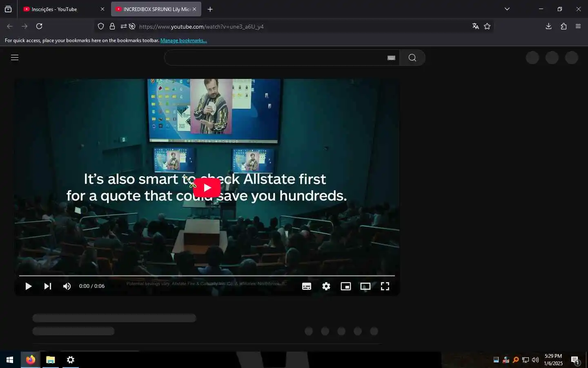Close the INCREDIBOX SPRUNKI tab

(x=194, y=9)
